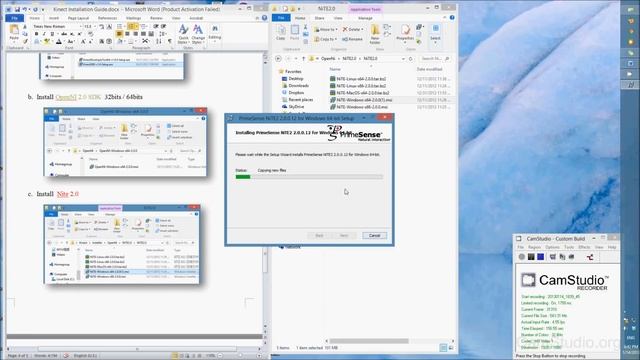The height and width of the screenshot is (360, 640).
Task: Select Format Painter in Word clipboard group
Action: coord(25,41)
